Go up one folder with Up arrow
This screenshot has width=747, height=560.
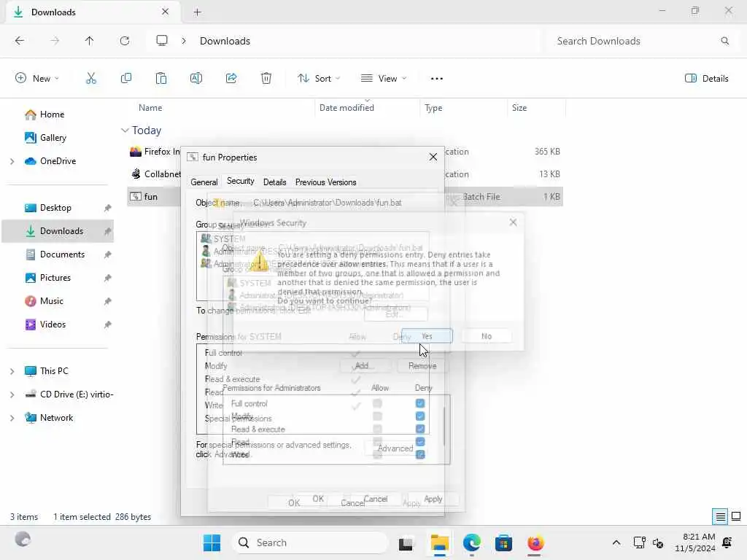click(x=90, y=41)
